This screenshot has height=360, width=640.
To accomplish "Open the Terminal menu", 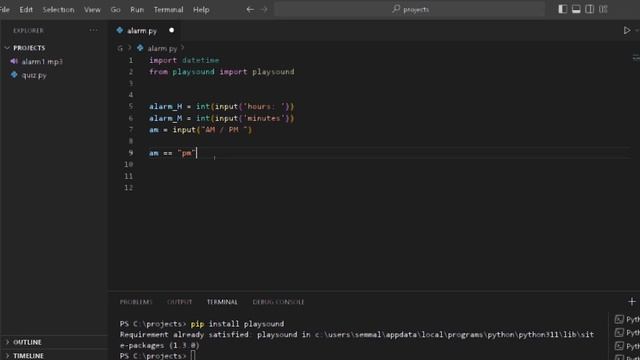I will pyautogui.click(x=168, y=9).
